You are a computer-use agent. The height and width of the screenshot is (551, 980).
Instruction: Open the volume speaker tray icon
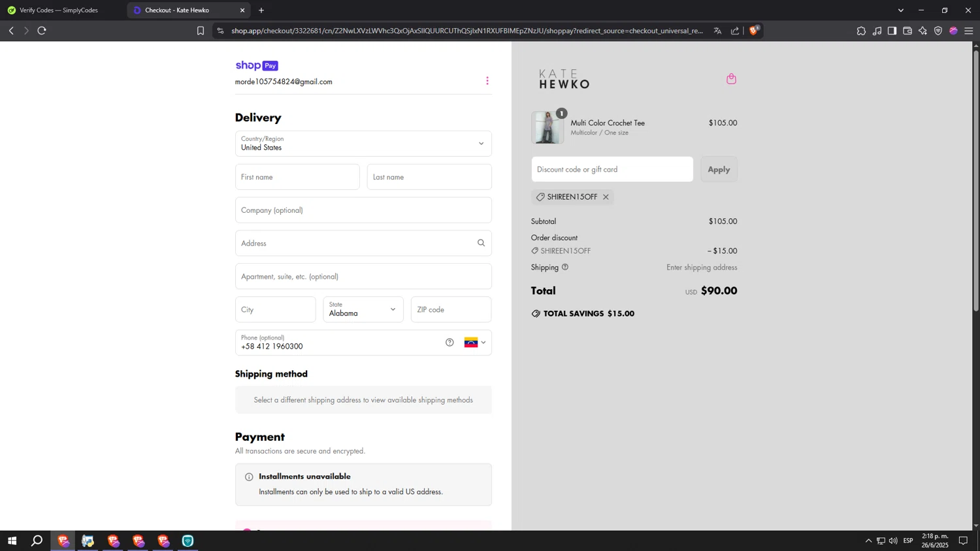[893, 541]
